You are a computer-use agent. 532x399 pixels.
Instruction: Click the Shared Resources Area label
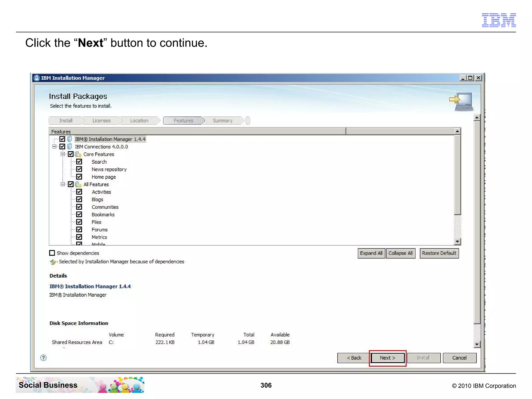pyautogui.click(x=77, y=342)
